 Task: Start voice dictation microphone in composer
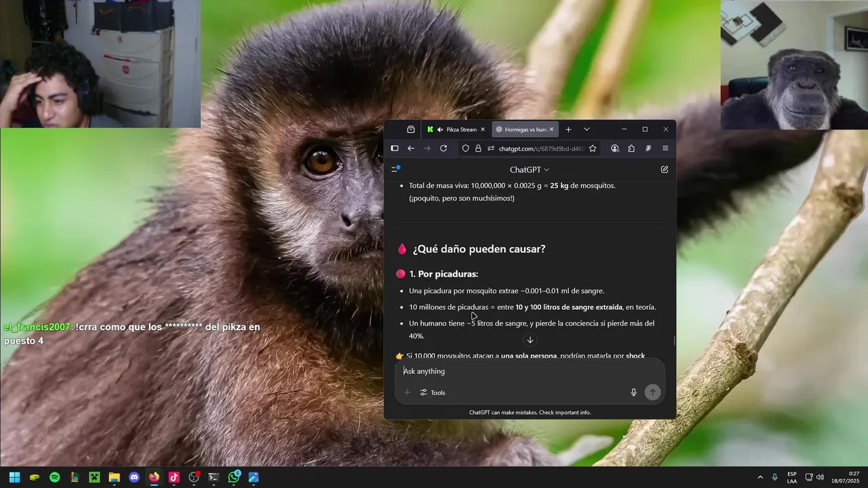click(x=634, y=392)
